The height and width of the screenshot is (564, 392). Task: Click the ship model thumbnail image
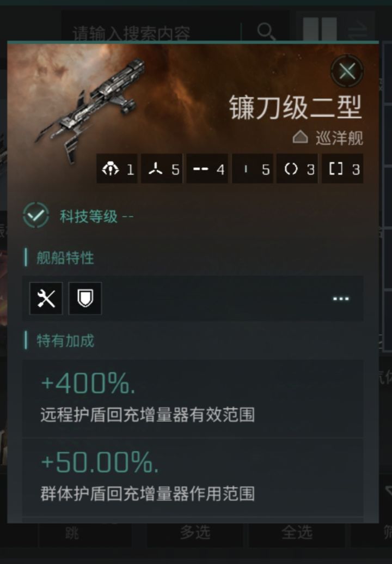pos(90,110)
